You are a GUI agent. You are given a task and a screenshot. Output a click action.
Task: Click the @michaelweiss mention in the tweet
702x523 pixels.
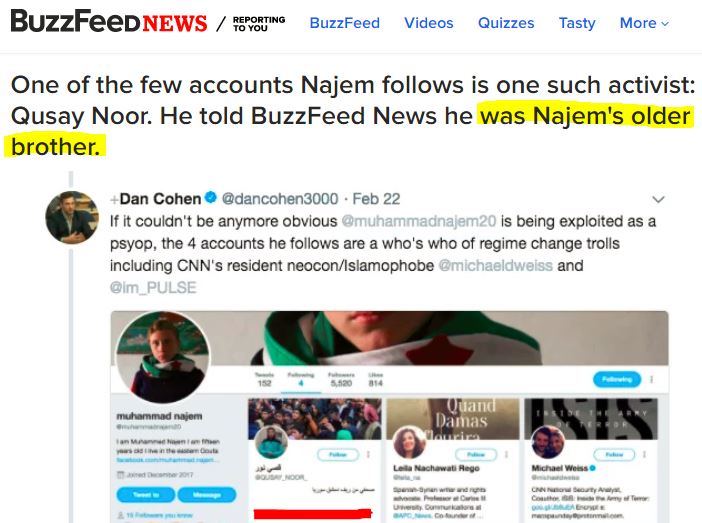tap(495, 266)
